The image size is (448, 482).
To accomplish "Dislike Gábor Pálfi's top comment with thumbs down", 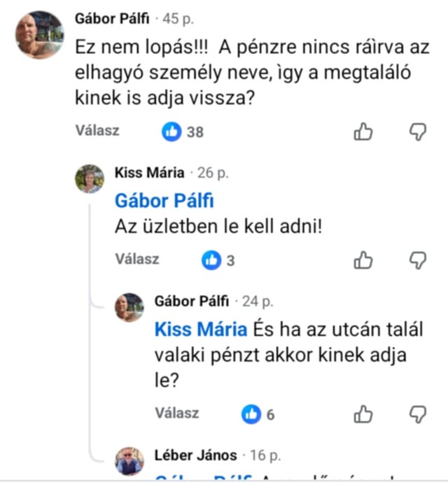I will coord(418,132).
